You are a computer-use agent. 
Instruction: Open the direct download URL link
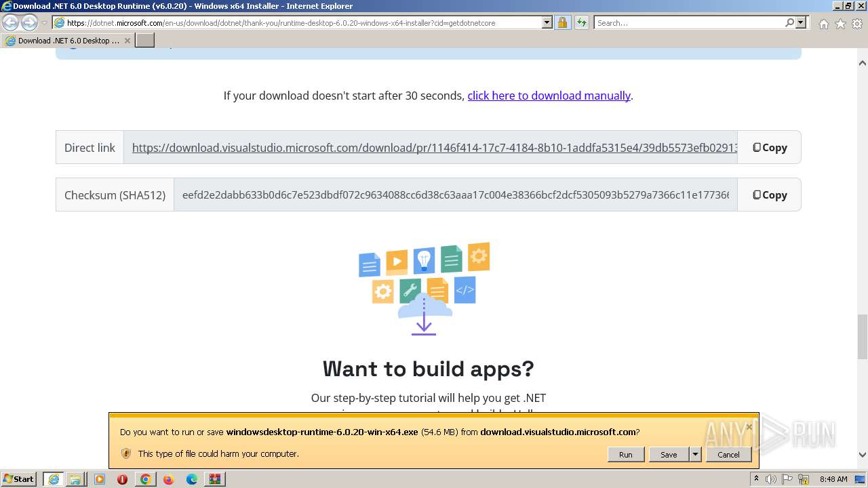click(434, 148)
